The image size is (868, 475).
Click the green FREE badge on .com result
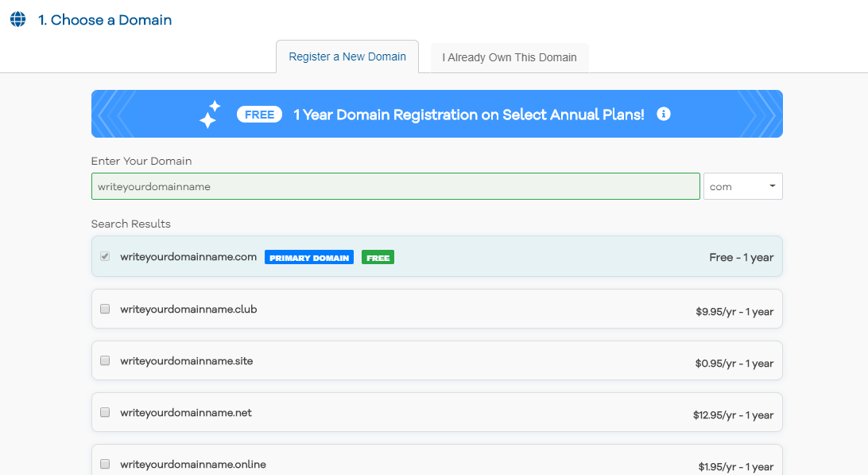pyautogui.click(x=378, y=258)
